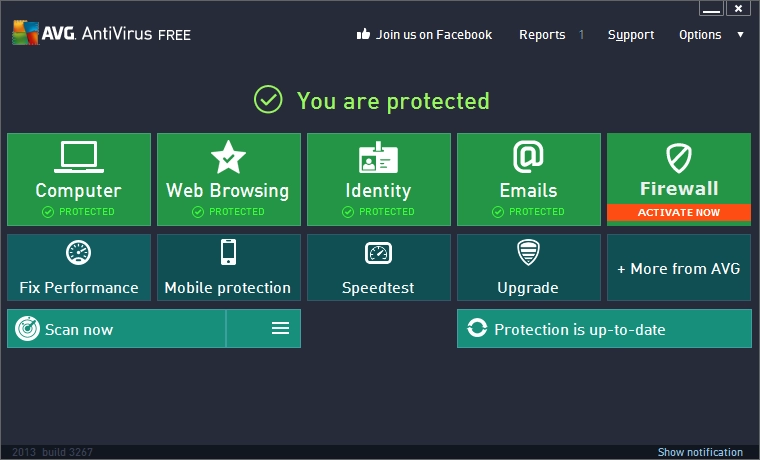Image resolution: width=760 pixels, height=460 pixels.
Task: Open the Emails @ icon
Action: pyautogui.click(x=528, y=157)
